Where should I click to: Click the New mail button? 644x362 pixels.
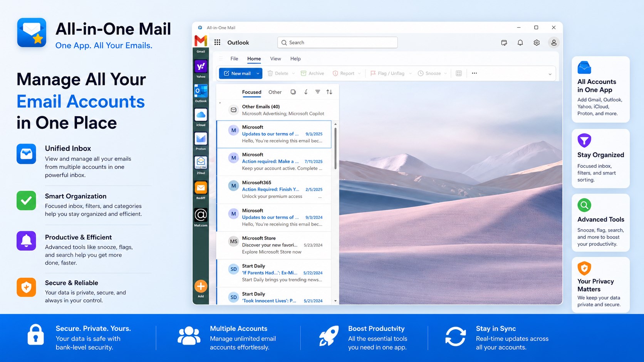click(237, 73)
